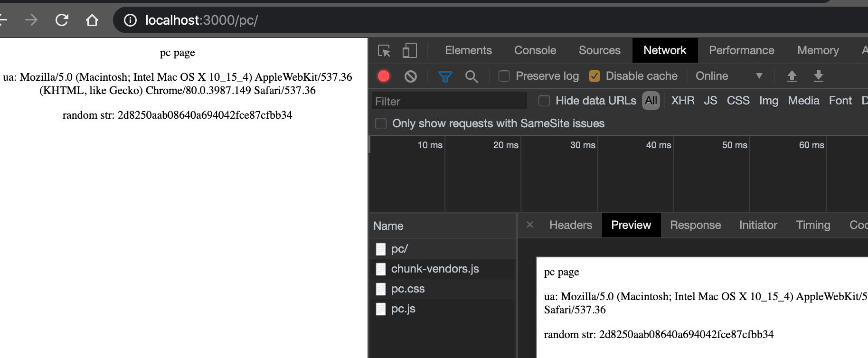Toggle the network filter funnel icon
This screenshot has width=868, height=358.
445,76
